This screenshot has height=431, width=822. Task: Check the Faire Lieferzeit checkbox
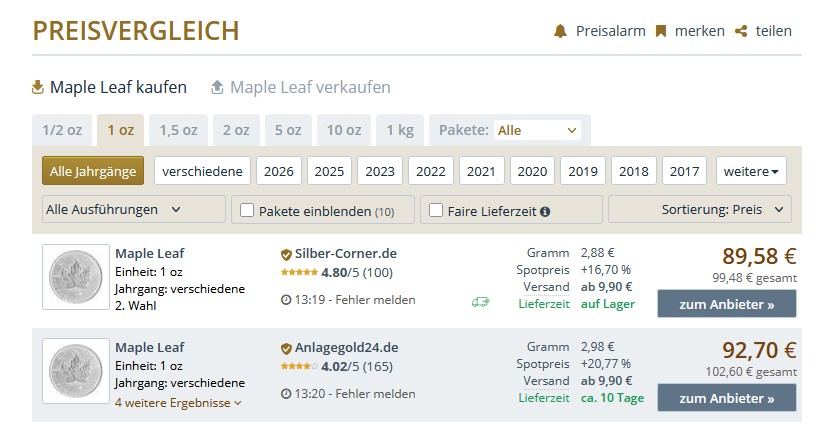435,210
